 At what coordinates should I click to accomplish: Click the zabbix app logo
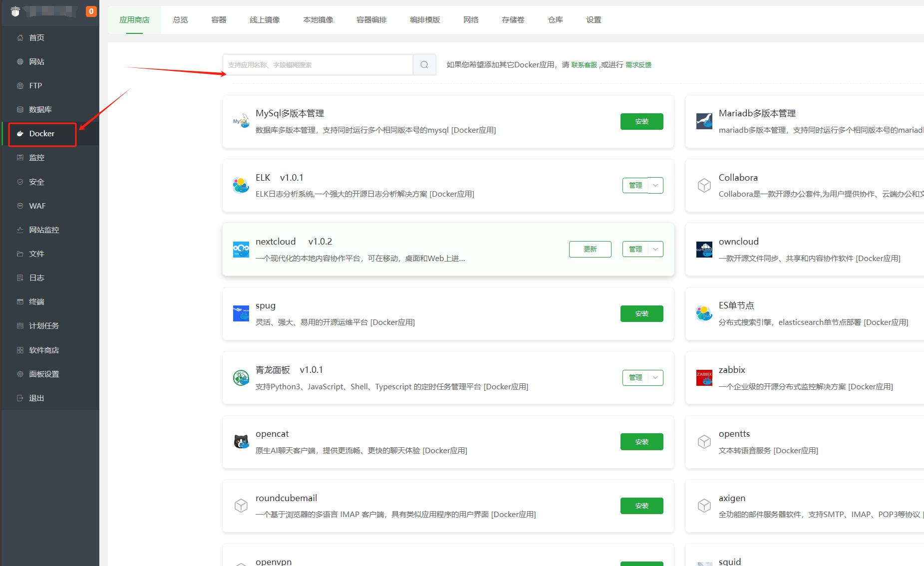[x=704, y=378]
